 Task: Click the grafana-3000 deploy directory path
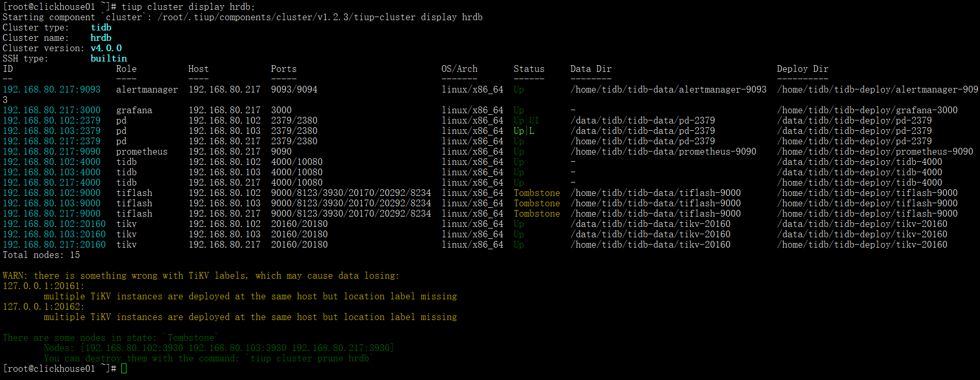867,110
